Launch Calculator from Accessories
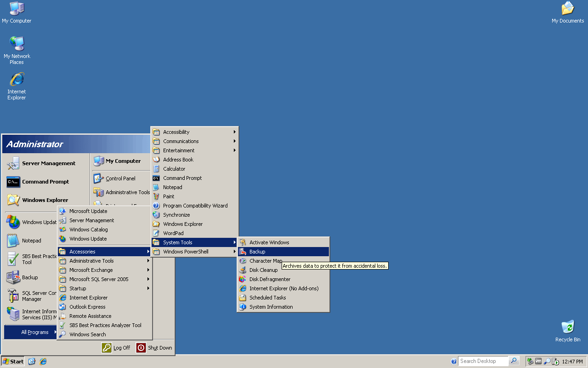 point(194,169)
